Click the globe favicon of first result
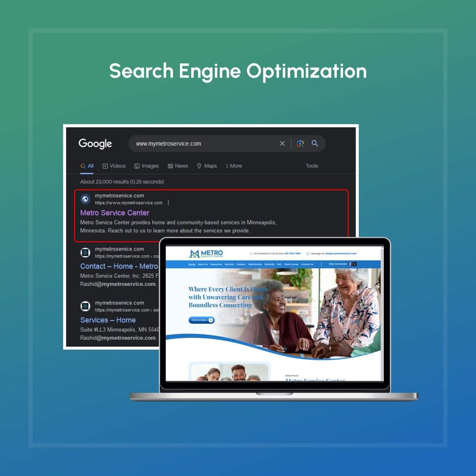The image size is (476, 476). point(86,199)
